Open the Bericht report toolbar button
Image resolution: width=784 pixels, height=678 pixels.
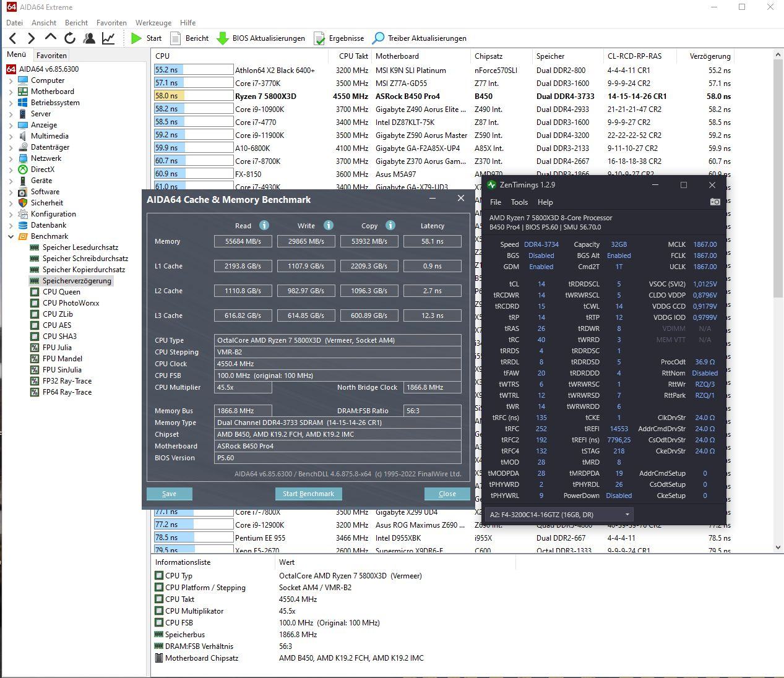(x=189, y=38)
